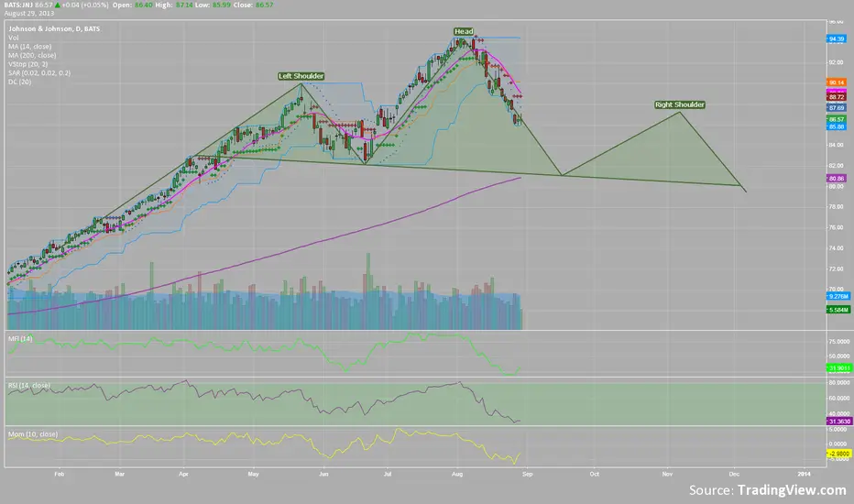The image size is (854, 504).
Task: Click the 76.00 price axis label
Action: (x=836, y=228)
